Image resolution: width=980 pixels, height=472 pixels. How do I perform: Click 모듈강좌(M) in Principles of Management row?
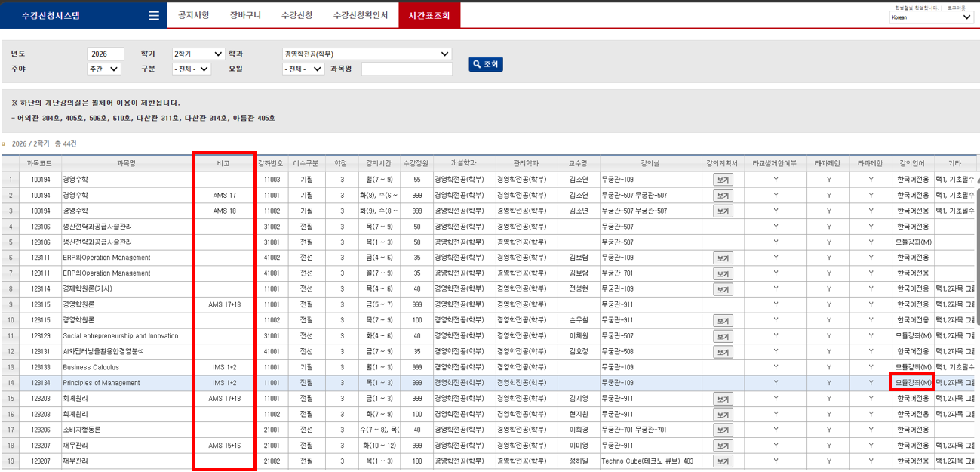click(913, 383)
